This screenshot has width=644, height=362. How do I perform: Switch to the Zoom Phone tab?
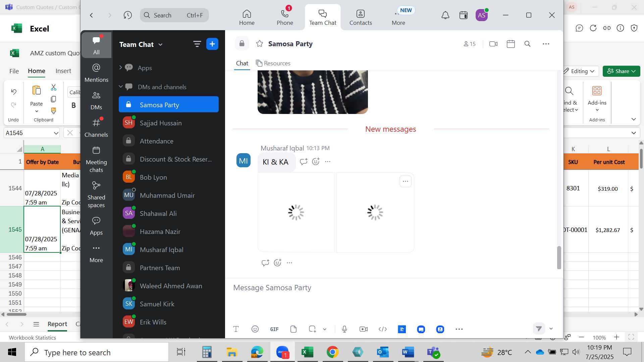click(x=285, y=17)
